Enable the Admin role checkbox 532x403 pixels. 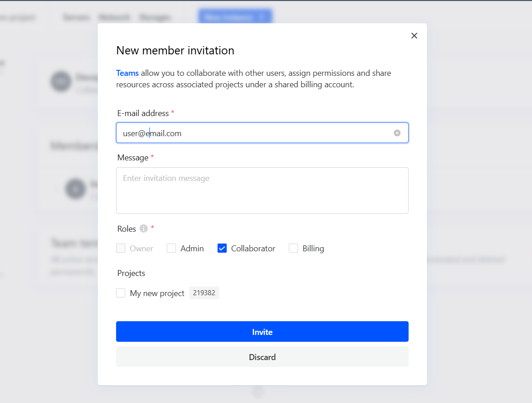tap(171, 248)
